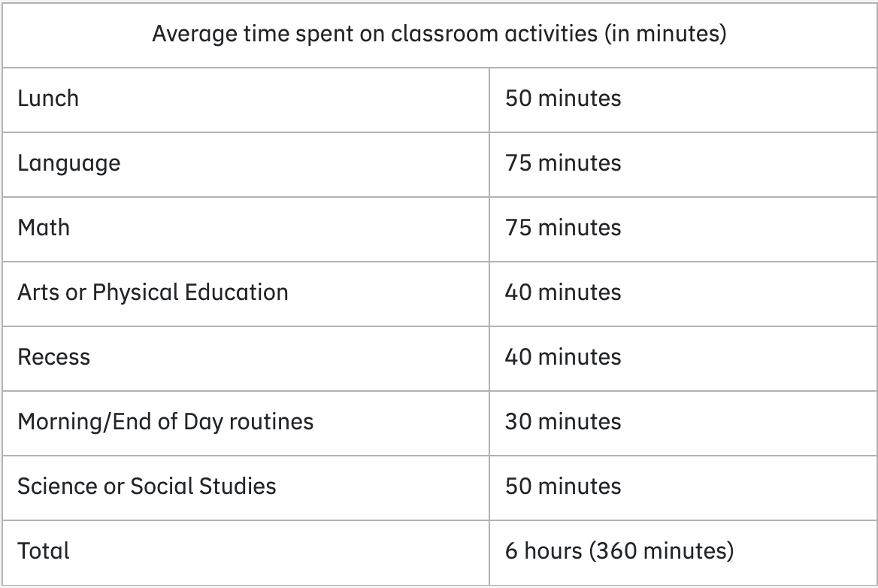The height and width of the screenshot is (588, 878).
Task: Click the 75 minutes value beside Math
Action: (563, 228)
